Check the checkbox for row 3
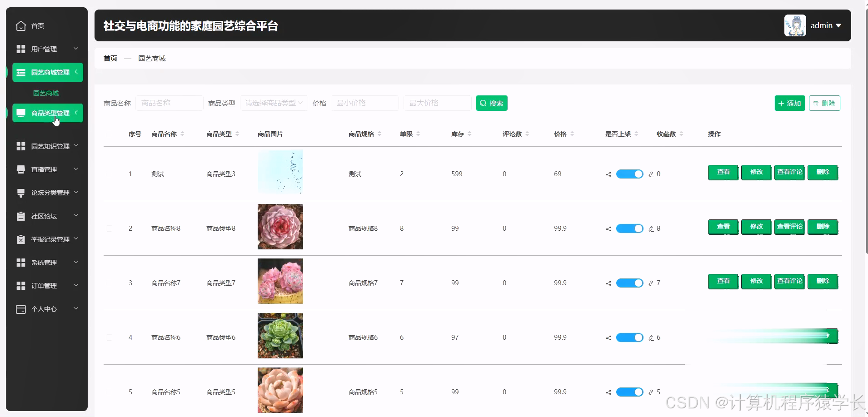Screen dimensions: 868x417 coord(109,283)
